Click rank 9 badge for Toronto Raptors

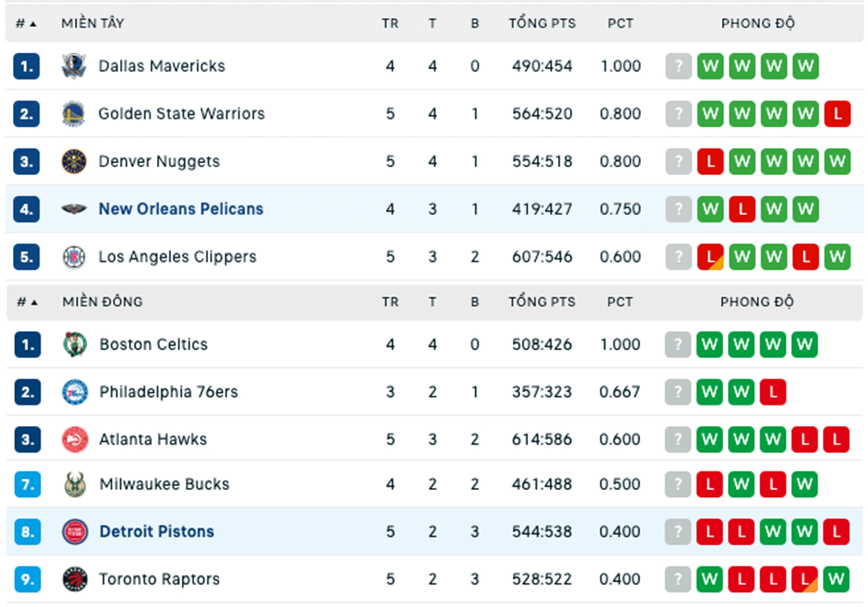[28, 579]
